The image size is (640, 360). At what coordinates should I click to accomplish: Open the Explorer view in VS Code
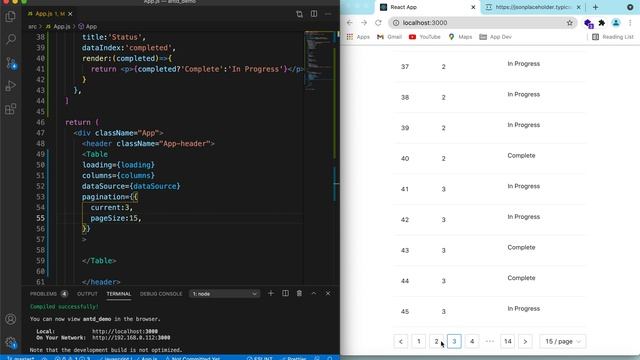pyautogui.click(x=11, y=17)
